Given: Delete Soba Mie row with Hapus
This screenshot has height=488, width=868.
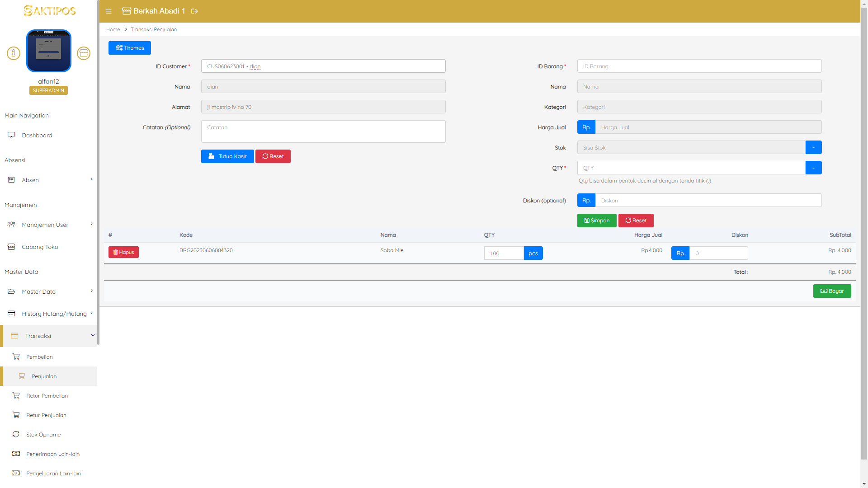Looking at the screenshot, I should (x=123, y=252).
